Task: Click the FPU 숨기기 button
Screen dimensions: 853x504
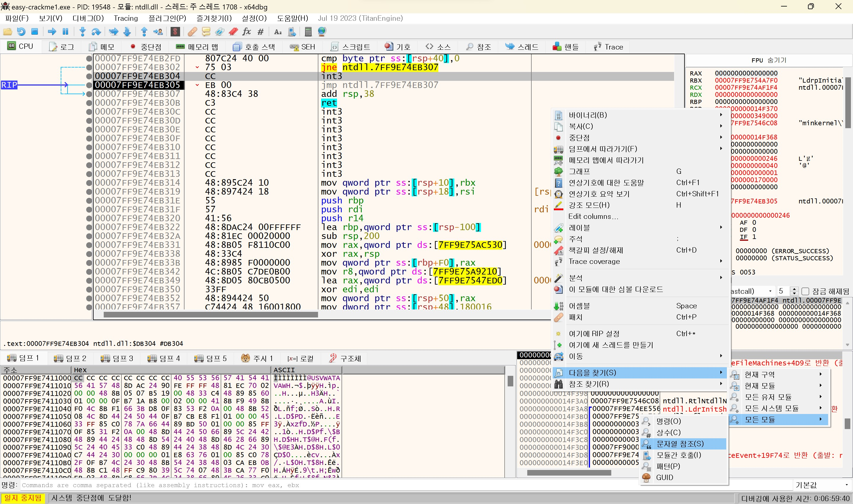Action: click(x=769, y=60)
